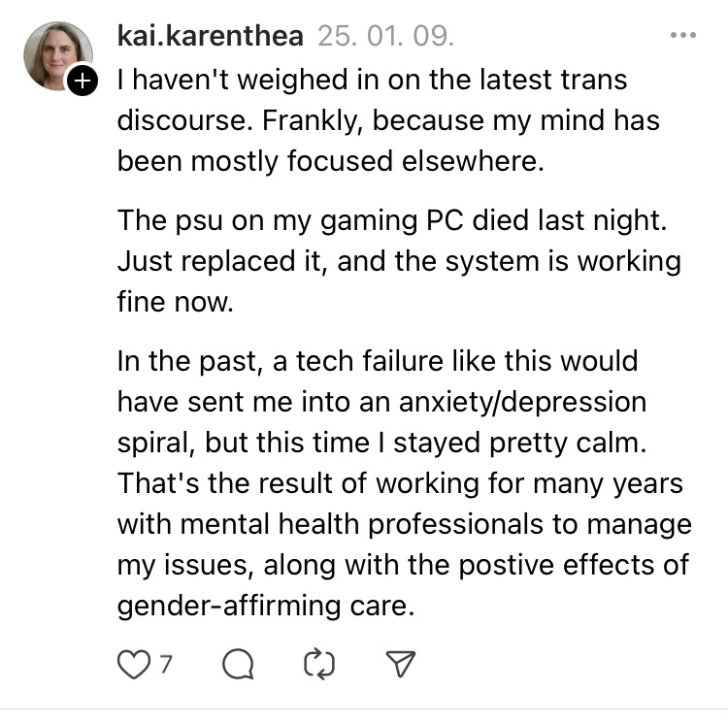Click the line mentioning mental health professionals
Image resolution: width=728 pixels, height=724 pixels.
pyautogui.click(x=404, y=525)
